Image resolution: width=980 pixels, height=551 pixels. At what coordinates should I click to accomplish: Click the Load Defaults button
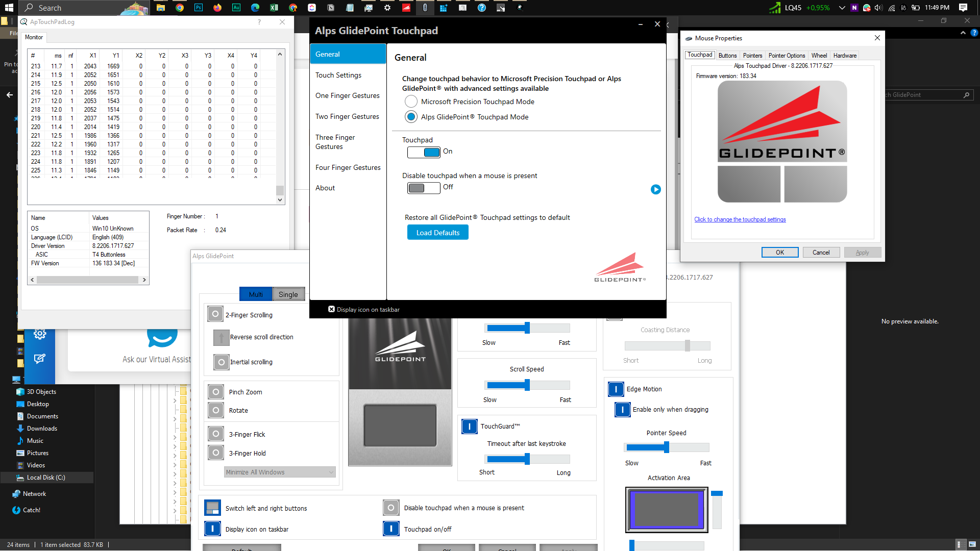coord(437,233)
